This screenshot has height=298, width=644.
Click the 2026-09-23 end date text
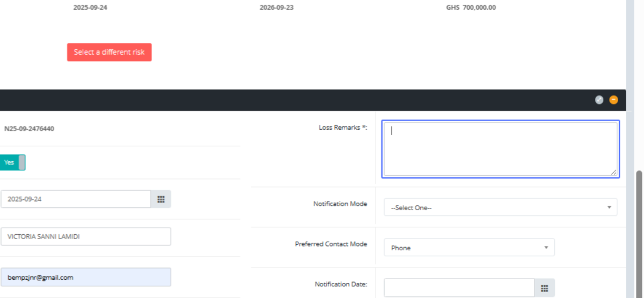pos(276,8)
